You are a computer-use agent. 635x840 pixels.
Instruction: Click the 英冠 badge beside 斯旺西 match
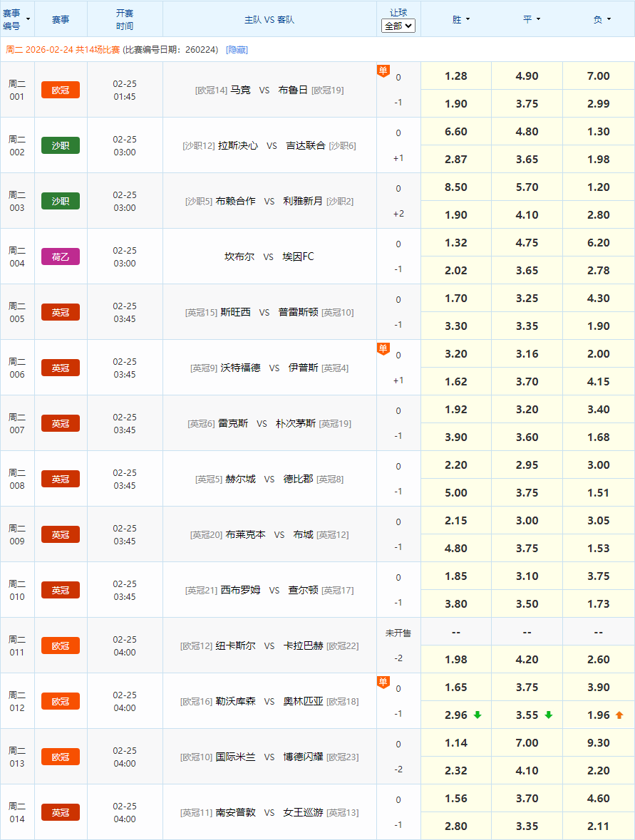pyautogui.click(x=60, y=312)
